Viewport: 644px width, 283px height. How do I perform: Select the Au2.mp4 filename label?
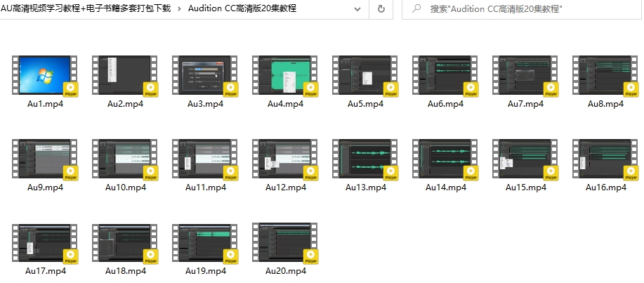125,104
